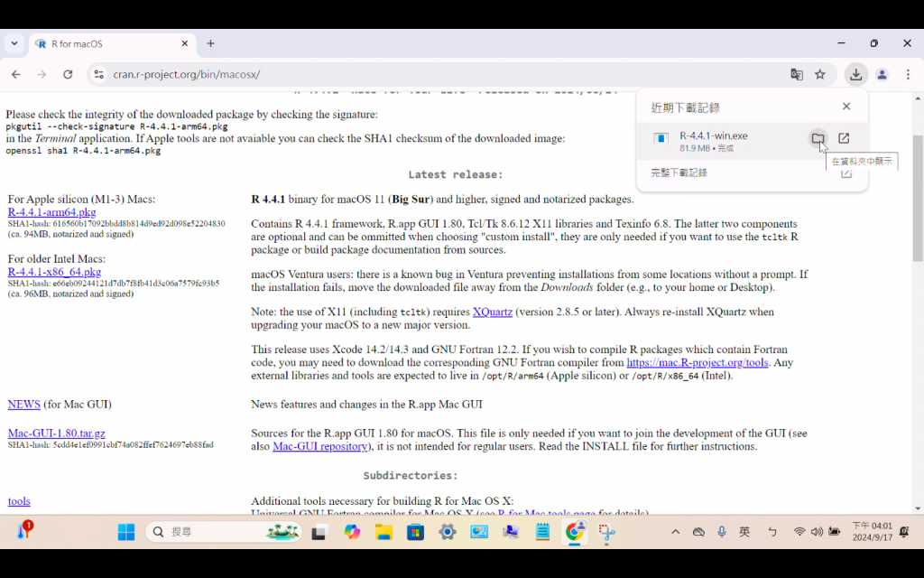Switch to Google Chrome on the taskbar
Viewport: 924px width, 578px height.
[575, 532]
